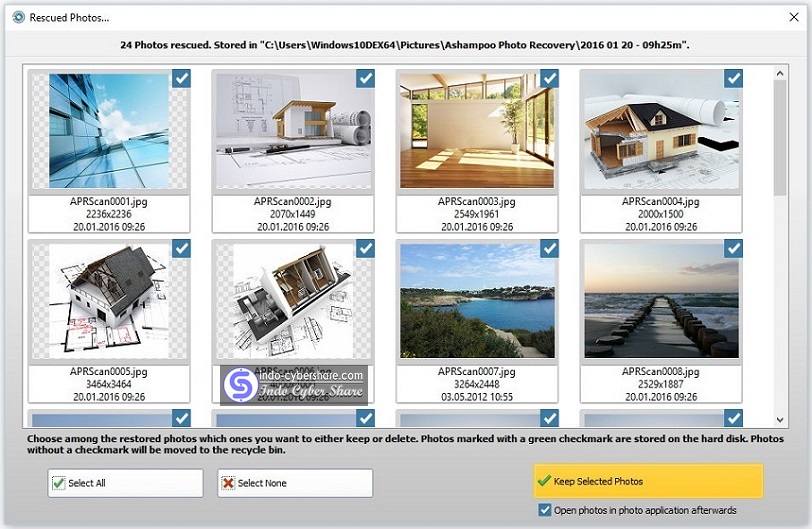Select the coastal bay photo thumbnail APRScan0007
This screenshot has width=812, height=529.
(477, 301)
